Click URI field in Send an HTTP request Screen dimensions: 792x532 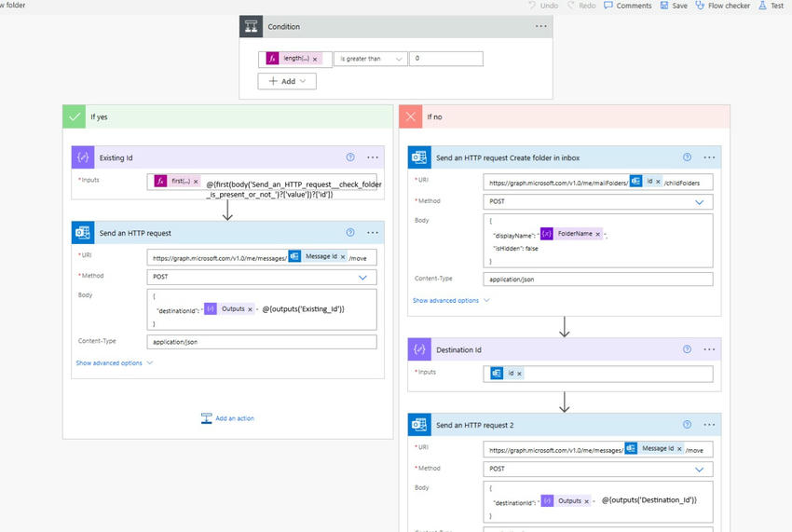tap(262, 257)
